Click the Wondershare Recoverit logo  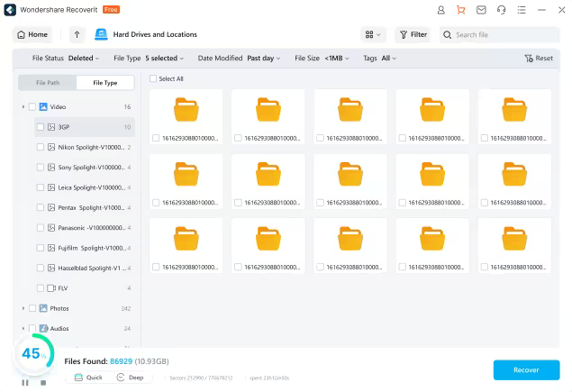point(10,10)
